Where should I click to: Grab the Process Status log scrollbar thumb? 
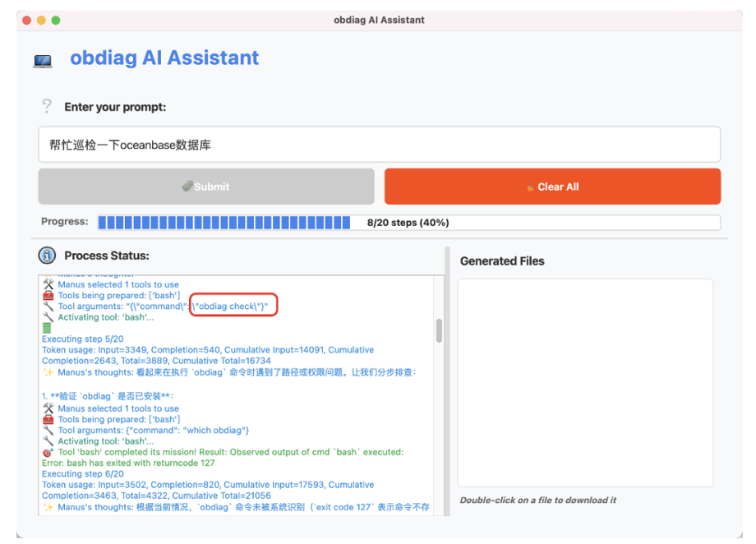click(439, 330)
